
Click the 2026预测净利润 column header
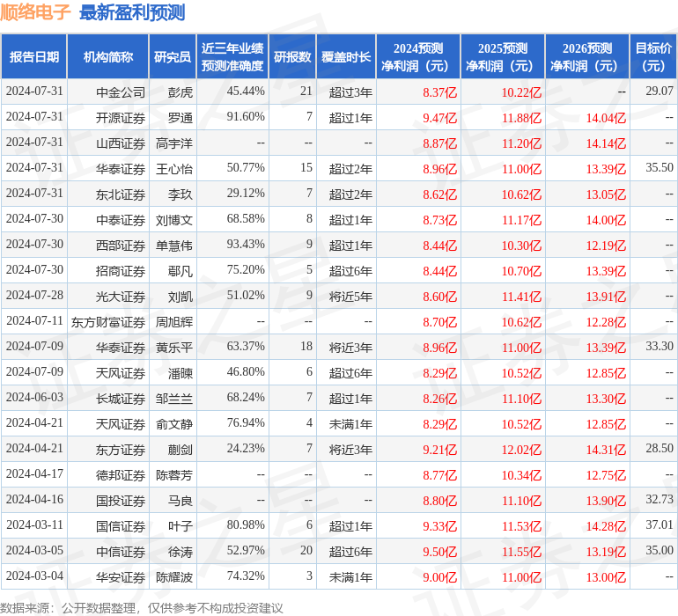click(x=587, y=56)
